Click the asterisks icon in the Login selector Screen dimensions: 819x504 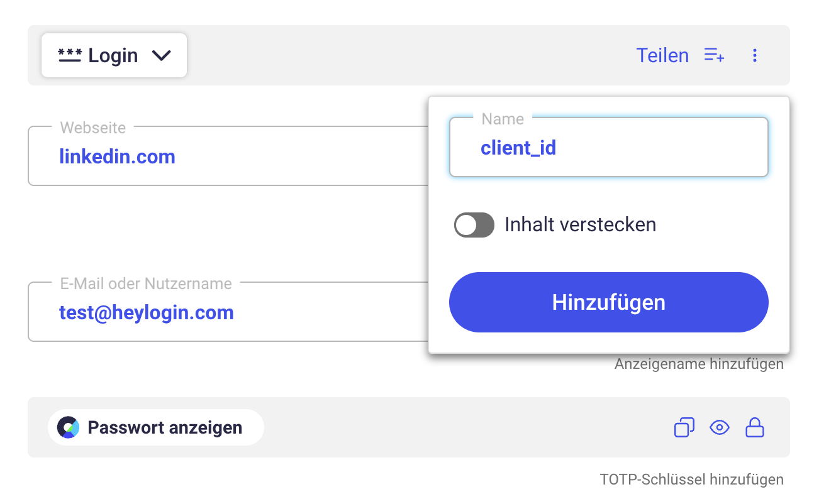pos(70,55)
